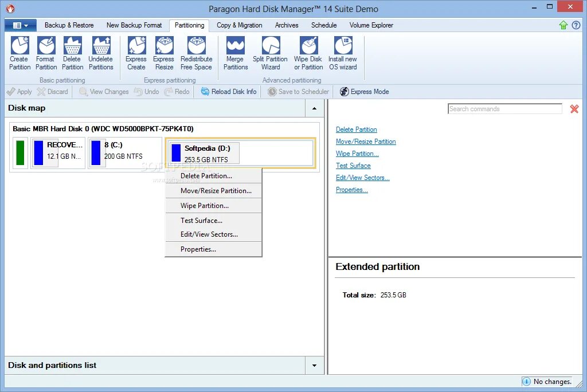Choose Test Surface... in context menu

coord(213,221)
